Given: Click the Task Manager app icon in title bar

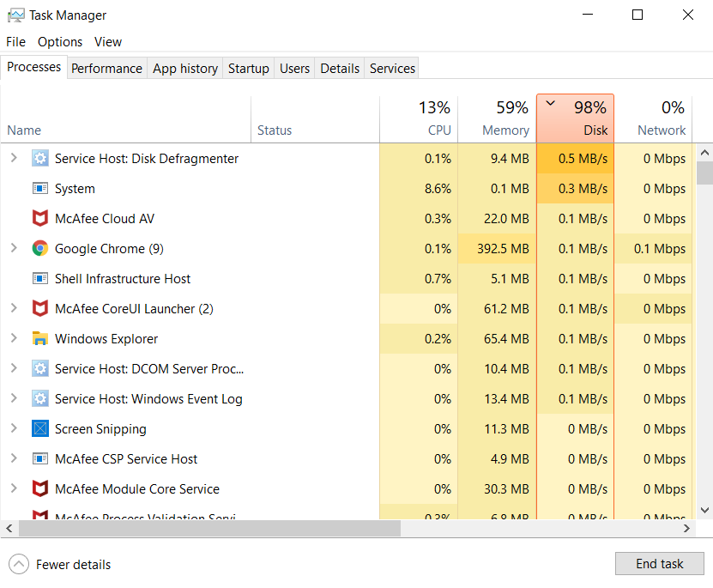Looking at the screenshot, I should pyautogui.click(x=16, y=15).
